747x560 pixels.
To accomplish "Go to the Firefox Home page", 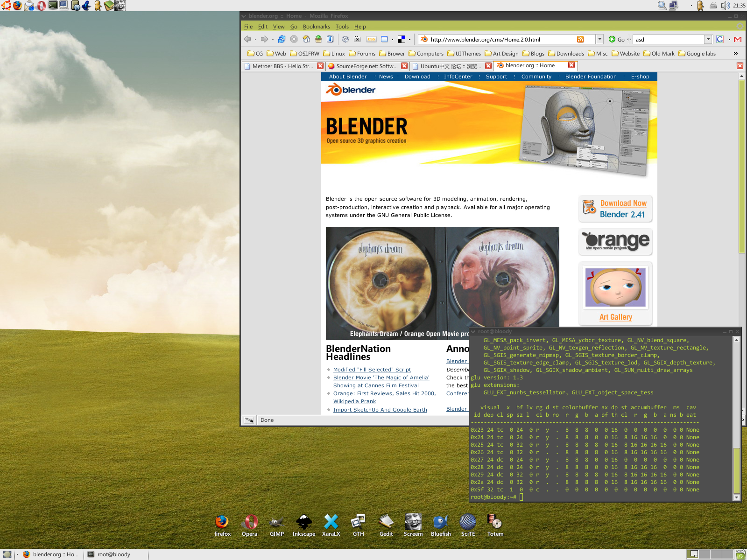I will click(306, 39).
